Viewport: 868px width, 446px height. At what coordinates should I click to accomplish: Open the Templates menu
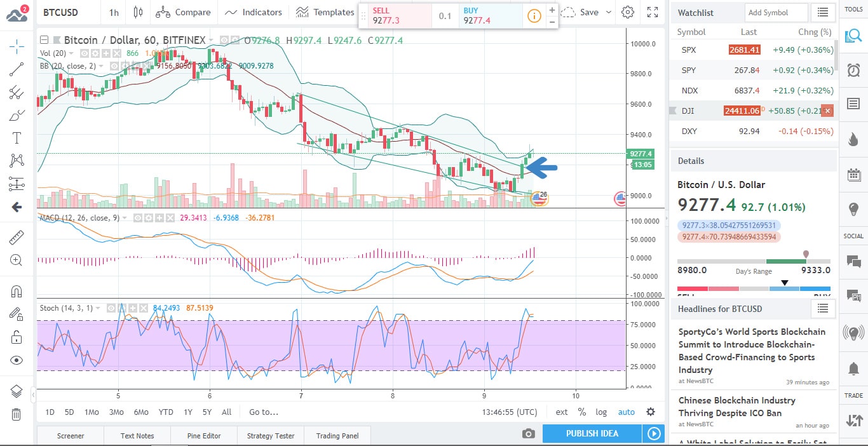(x=325, y=12)
